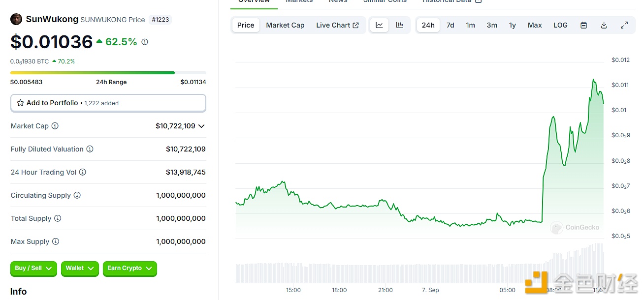Click the $13,918,745 trading volume value
This screenshot has width=644, height=300.
[186, 172]
